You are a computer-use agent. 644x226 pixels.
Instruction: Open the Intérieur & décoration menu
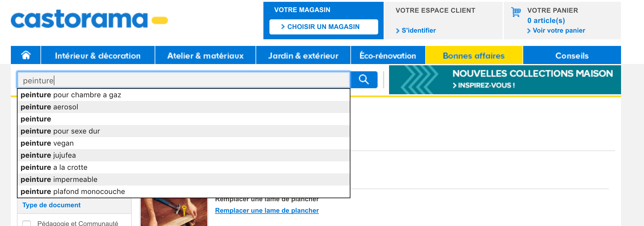click(98, 56)
